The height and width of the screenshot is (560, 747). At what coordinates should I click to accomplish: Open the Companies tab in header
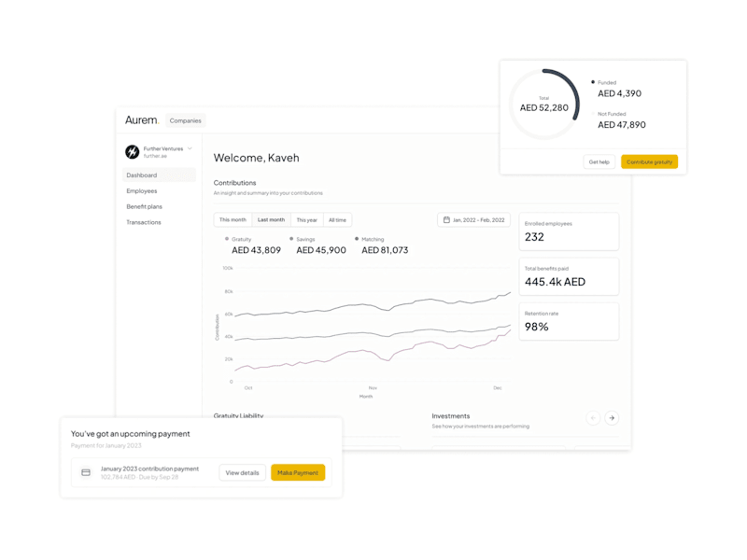185,120
